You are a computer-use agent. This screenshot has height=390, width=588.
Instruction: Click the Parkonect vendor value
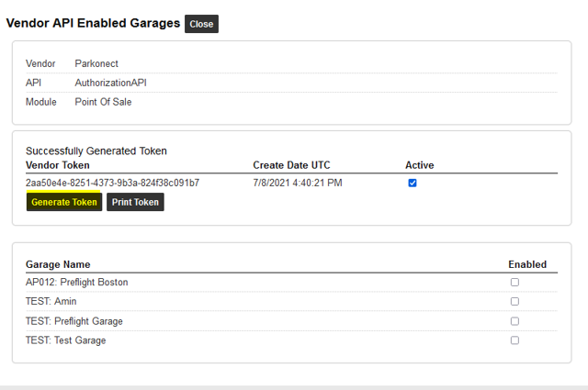pyautogui.click(x=96, y=63)
